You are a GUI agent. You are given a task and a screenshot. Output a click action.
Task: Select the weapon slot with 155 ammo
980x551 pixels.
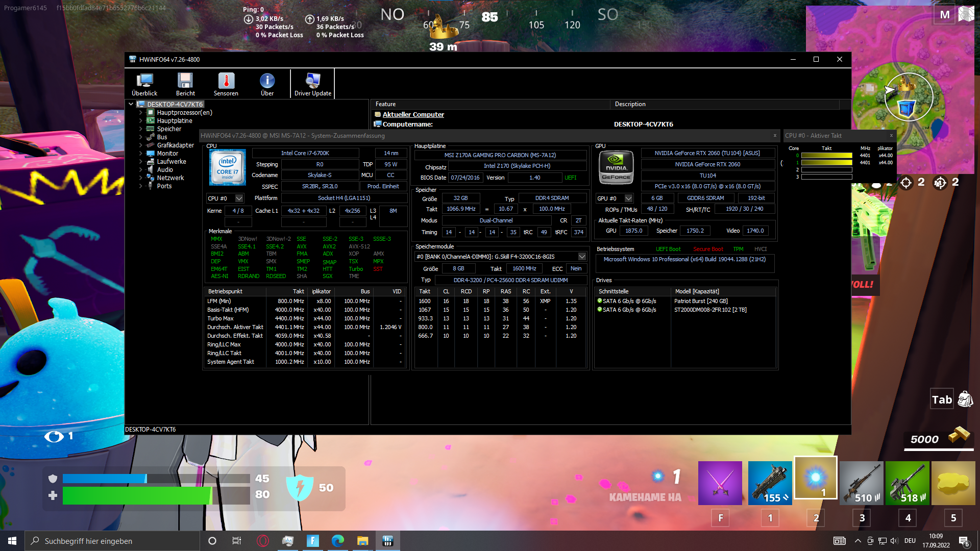[770, 483]
